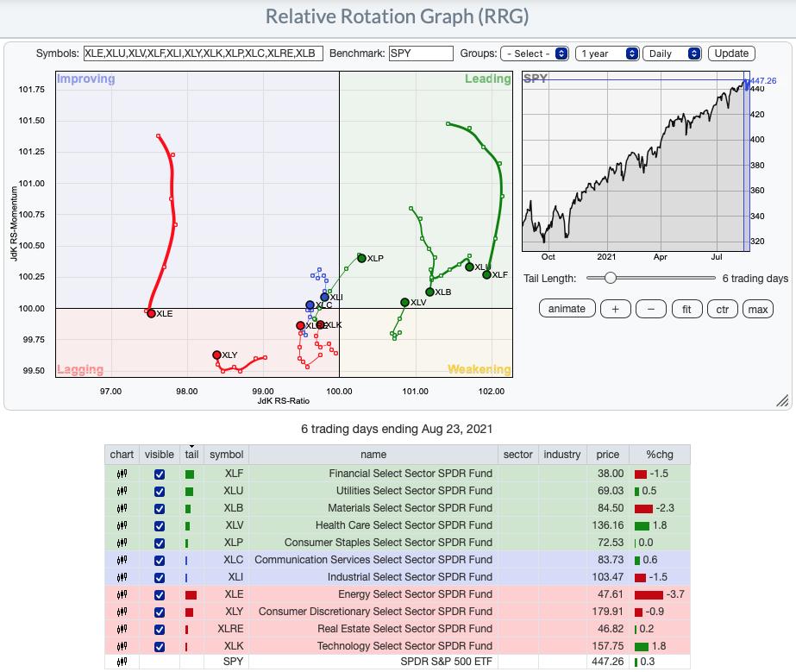
Task: Toggle visibility checkbox for XLI
Action: (x=160, y=578)
